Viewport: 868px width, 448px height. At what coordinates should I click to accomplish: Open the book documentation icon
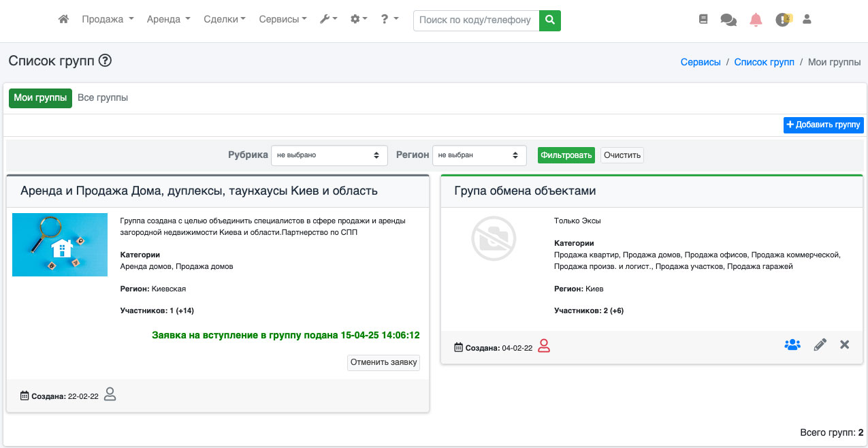[703, 20]
